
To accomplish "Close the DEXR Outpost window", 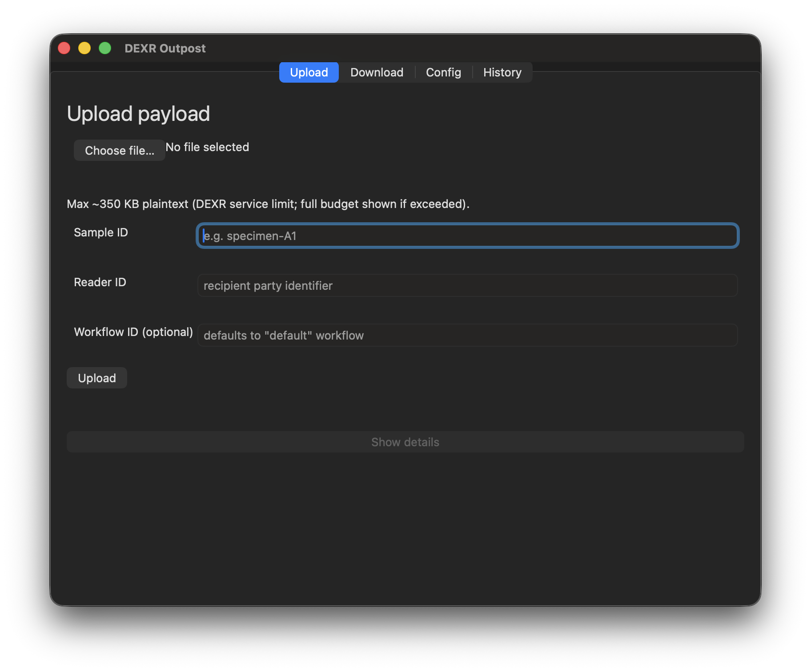I will pos(64,48).
